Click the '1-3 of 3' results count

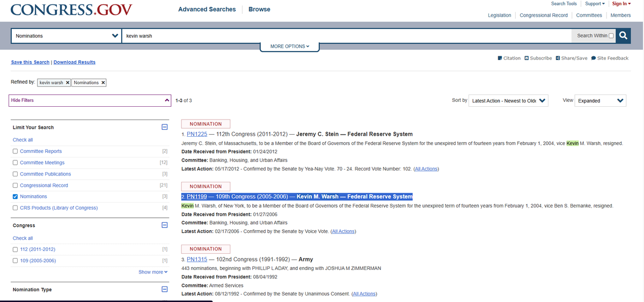[184, 100]
